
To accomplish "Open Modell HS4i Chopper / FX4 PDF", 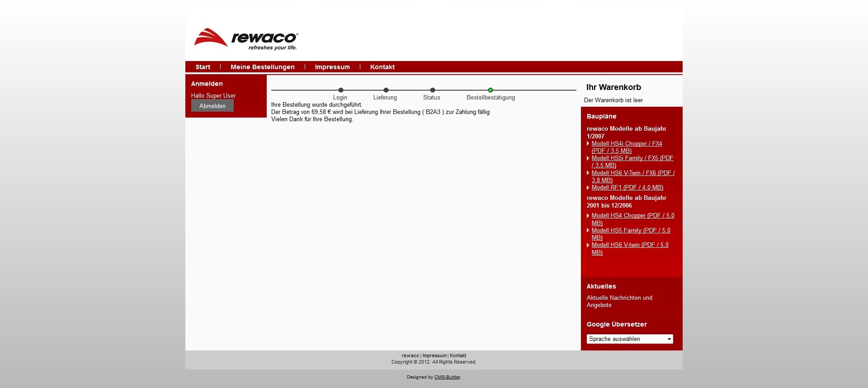I will click(627, 147).
